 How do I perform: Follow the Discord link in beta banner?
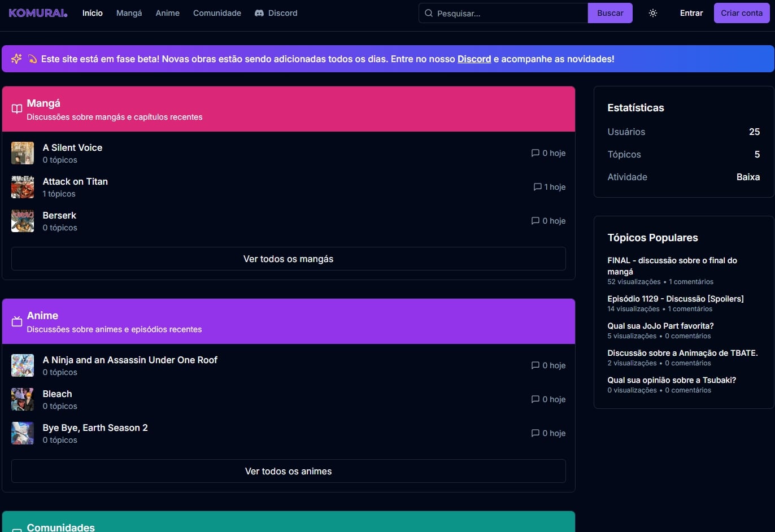pyautogui.click(x=474, y=59)
